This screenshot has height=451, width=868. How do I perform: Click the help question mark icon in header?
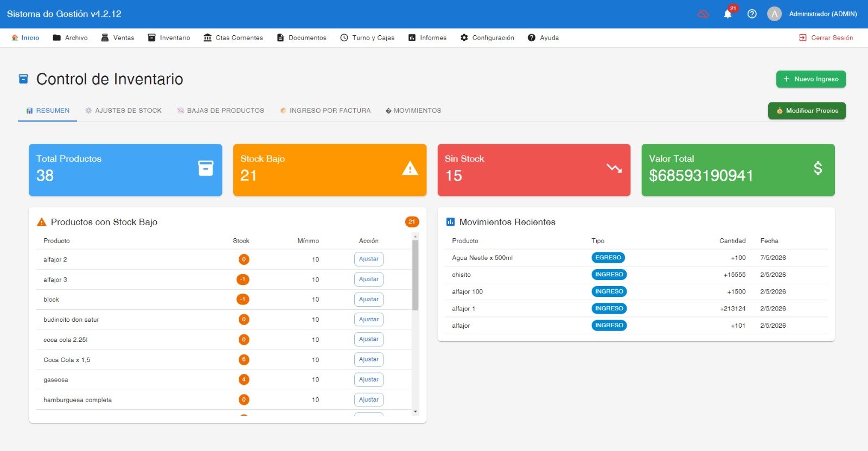(752, 14)
